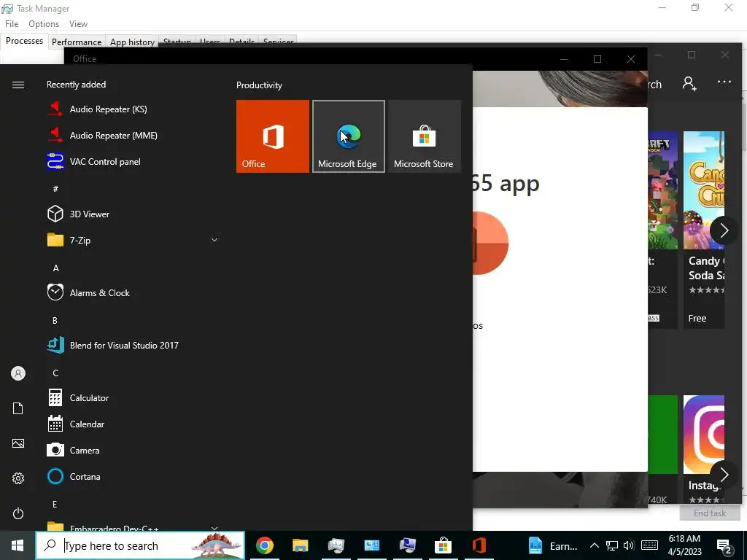Click the Windows Start button
Screen dimensions: 747x560
coord(18,545)
